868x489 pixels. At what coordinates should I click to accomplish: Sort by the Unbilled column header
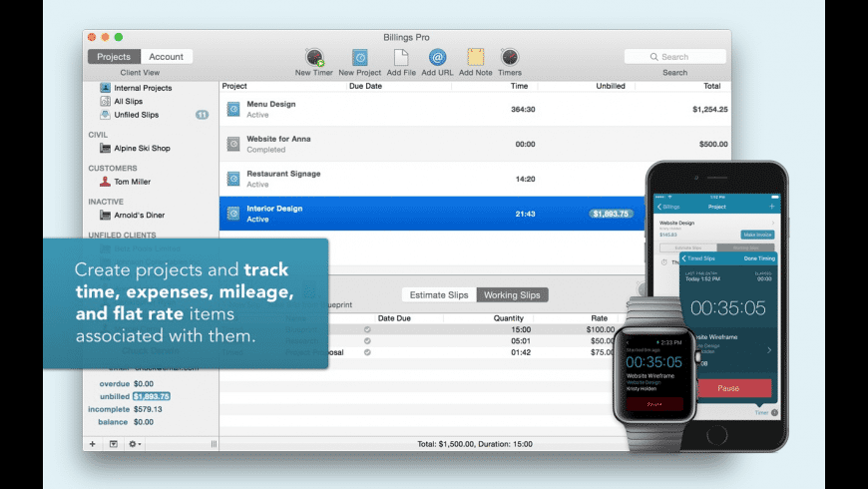click(610, 86)
